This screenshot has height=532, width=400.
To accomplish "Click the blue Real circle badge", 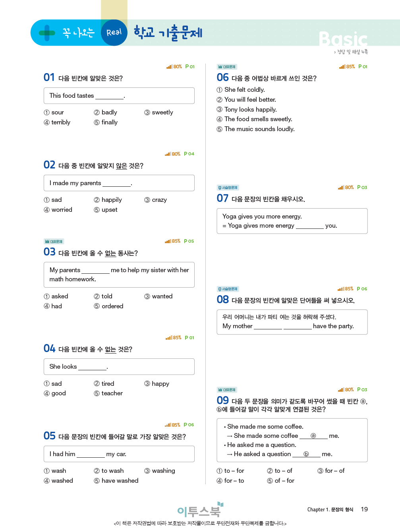I will click(x=114, y=33).
